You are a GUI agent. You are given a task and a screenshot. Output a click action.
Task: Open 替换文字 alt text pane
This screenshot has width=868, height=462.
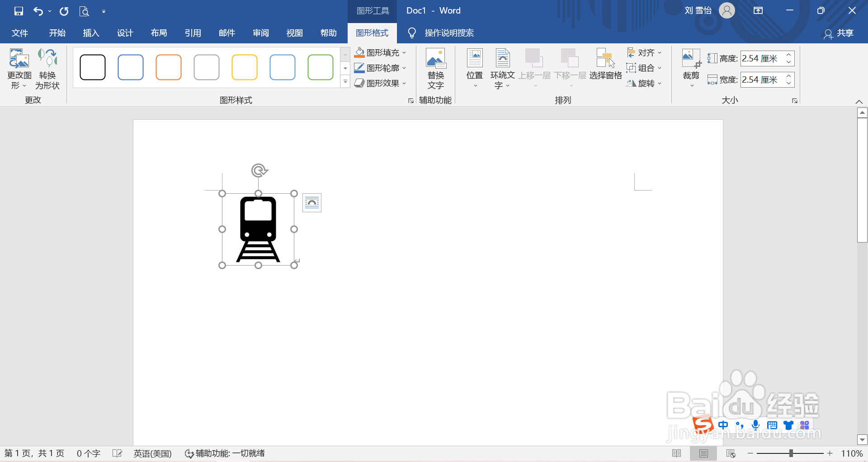click(x=435, y=68)
